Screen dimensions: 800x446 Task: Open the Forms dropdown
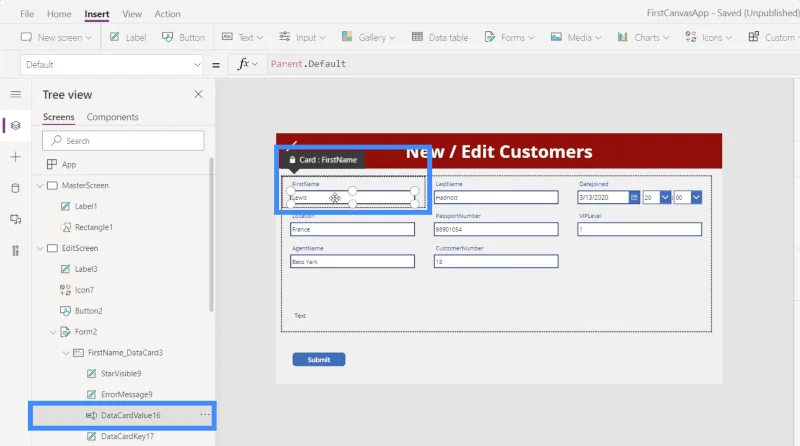pos(509,37)
